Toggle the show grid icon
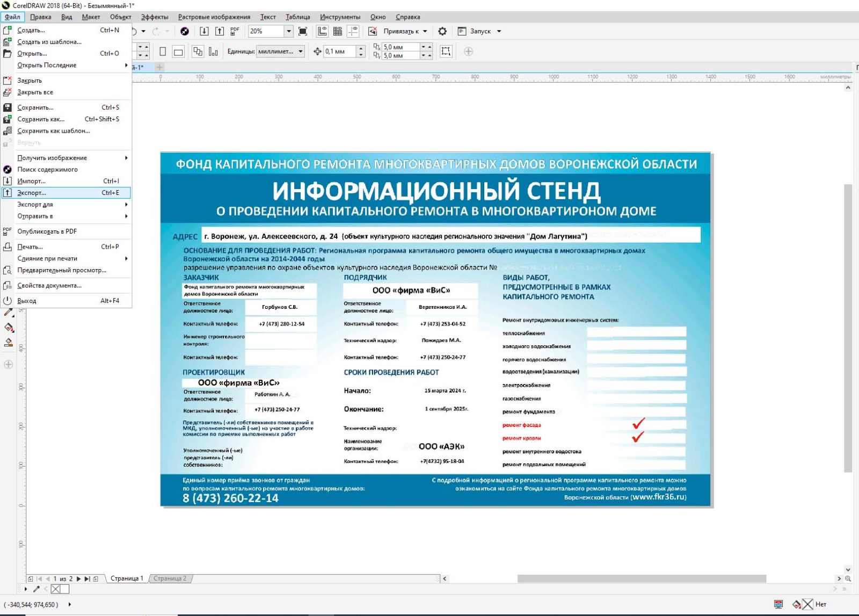 point(338,31)
